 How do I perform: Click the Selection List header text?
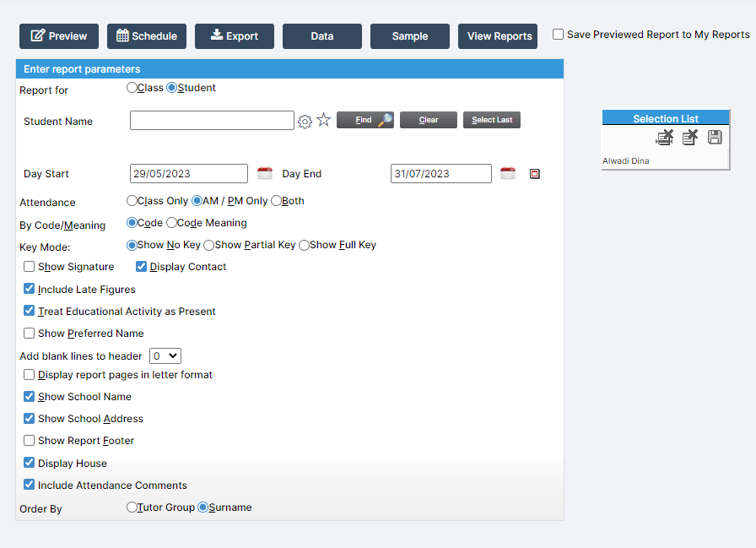click(x=666, y=119)
